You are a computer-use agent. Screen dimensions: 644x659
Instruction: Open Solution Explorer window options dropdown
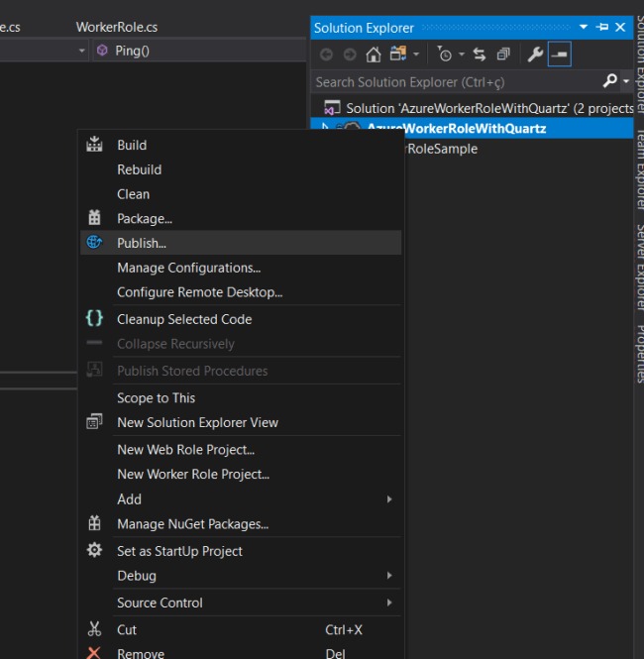click(585, 28)
